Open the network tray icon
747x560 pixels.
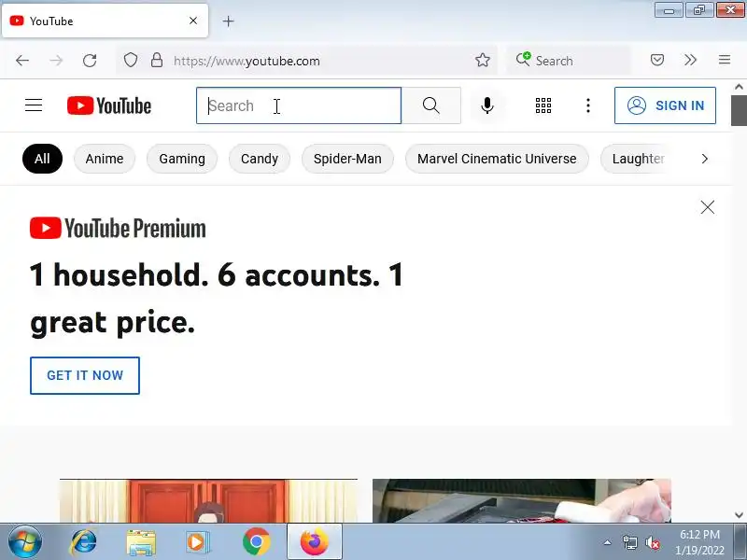point(629,542)
